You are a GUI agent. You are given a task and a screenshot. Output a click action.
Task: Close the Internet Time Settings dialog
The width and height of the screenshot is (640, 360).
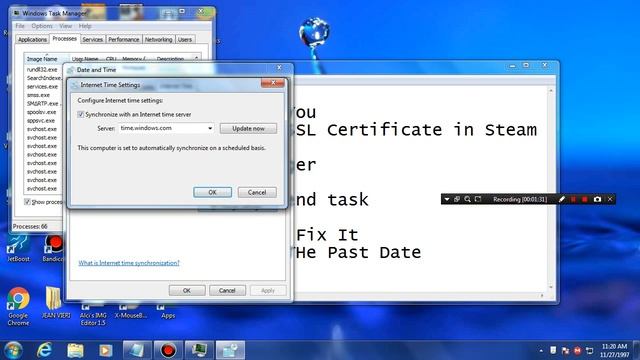pos(273,83)
